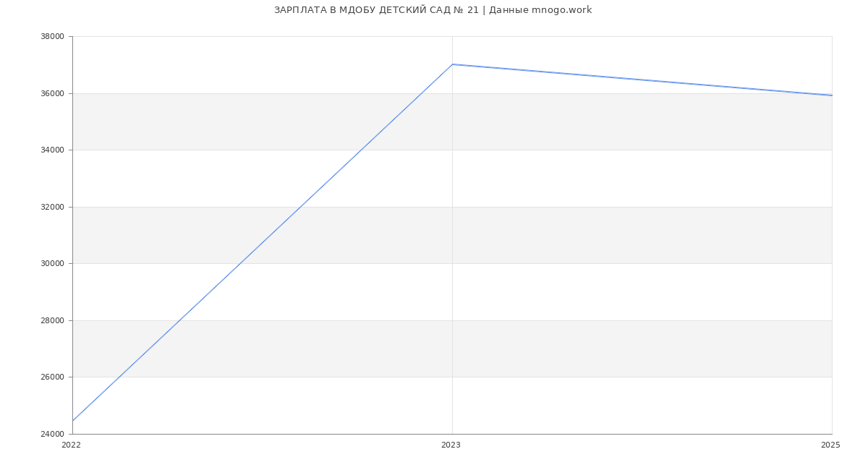Click the 26000 y-axis label
This screenshot has height=470, width=868.
coord(53,377)
